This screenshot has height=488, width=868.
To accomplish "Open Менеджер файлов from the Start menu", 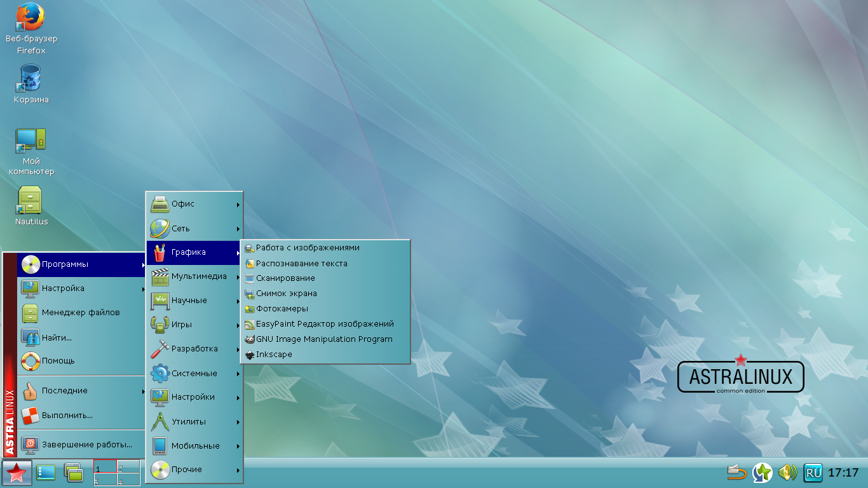I will [x=83, y=313].
